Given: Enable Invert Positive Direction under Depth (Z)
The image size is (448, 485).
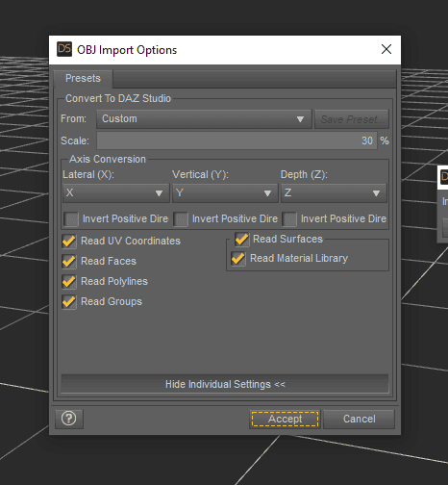Looking at the screenshot, I should [x=289, y=219].
